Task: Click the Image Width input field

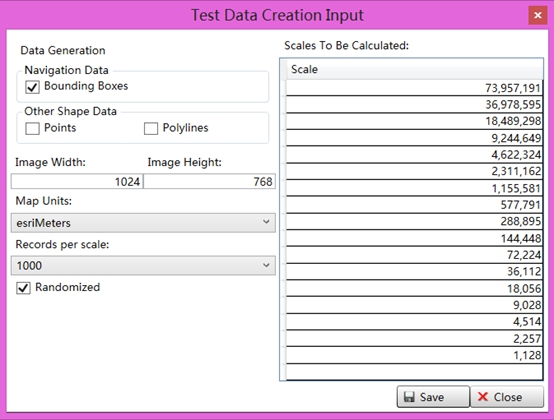Action: (x=77, y=182)
